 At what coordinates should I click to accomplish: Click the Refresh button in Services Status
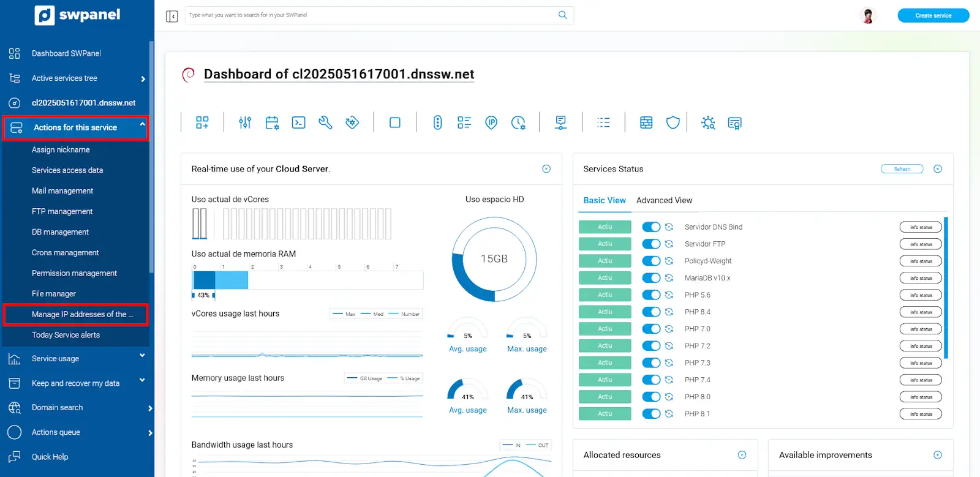tap(902, 169)
